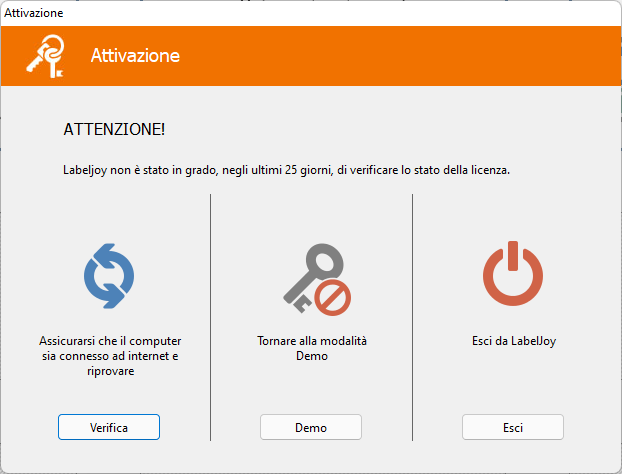Click the 'Esci da LabelJoy' label
The height and width of the screenshot is (474, 622).
coord(513,341)
